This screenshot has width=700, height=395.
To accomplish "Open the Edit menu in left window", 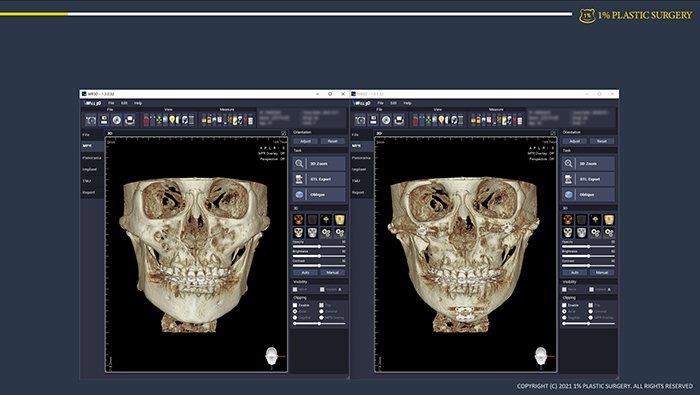I will [124, 103].
